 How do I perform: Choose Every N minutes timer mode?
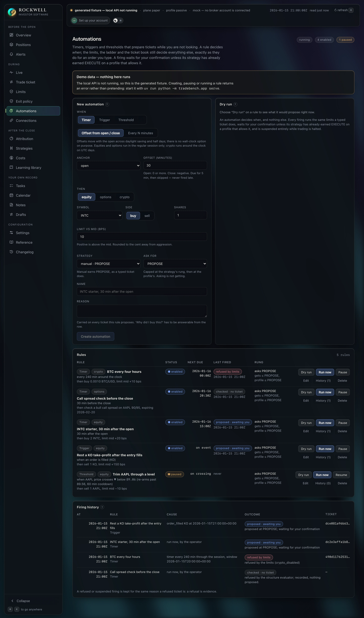click(141, 133)
